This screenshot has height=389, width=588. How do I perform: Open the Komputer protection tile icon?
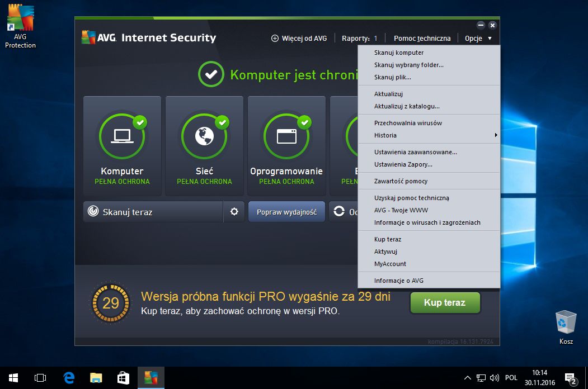click(x=122, y=136)
